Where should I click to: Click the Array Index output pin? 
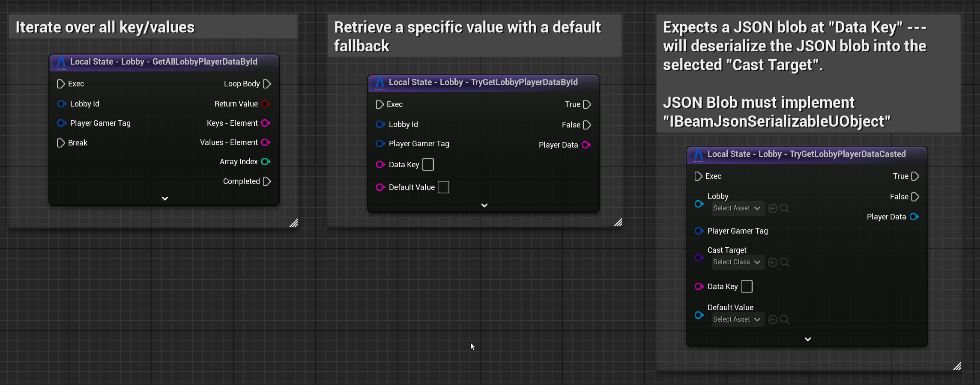pyautogui.click(x=266, y=162)
